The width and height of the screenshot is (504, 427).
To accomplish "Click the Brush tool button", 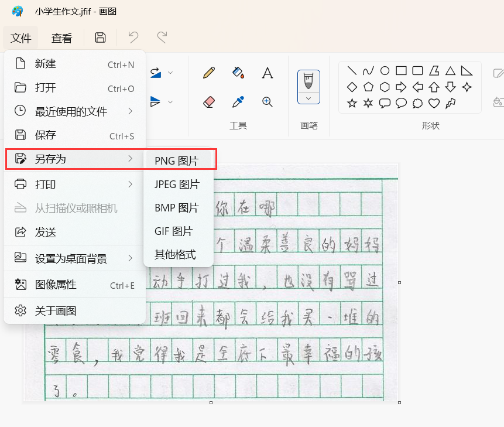I will click(308, 81).
